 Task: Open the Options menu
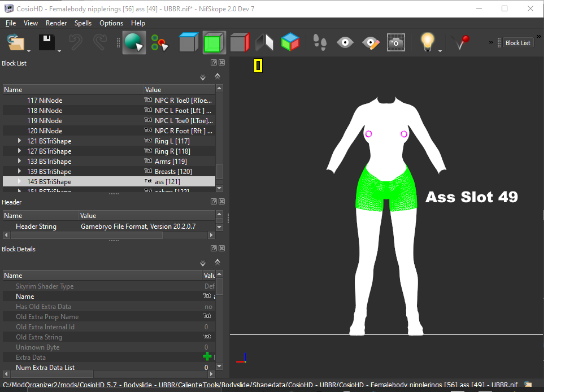coord(111,23)
